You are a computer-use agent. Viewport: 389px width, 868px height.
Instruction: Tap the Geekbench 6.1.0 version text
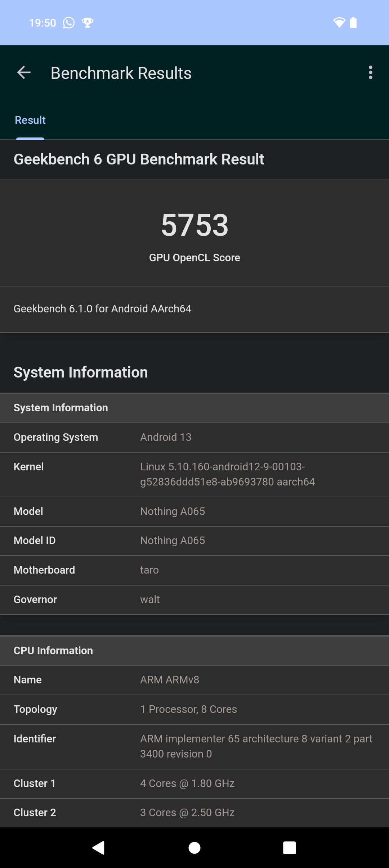pos(102,309)
